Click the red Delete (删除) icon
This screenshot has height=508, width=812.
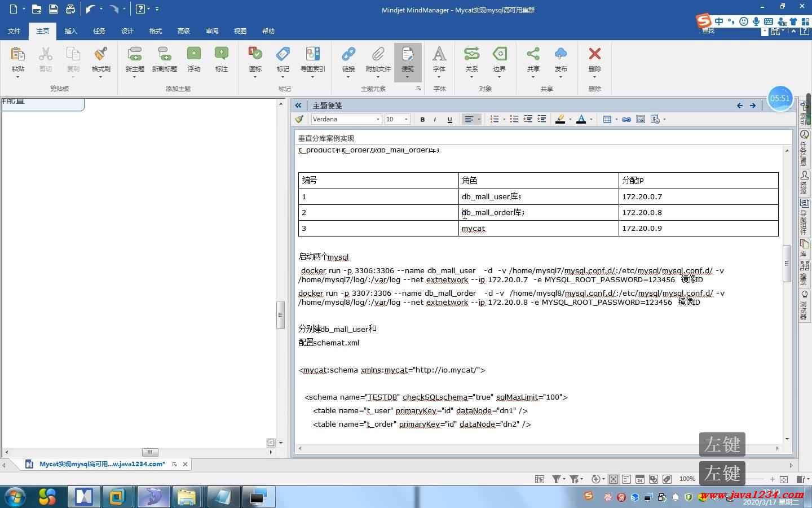pos(594,54)
